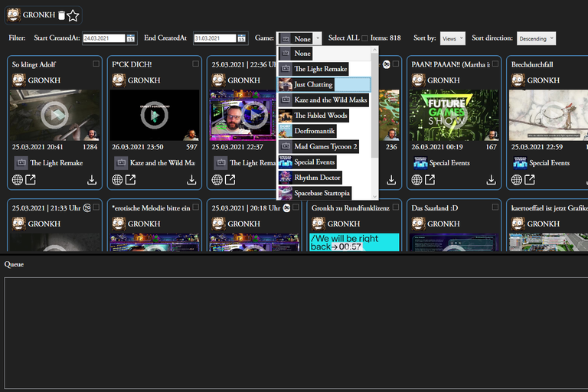This screenshot has height=392, width=588.
Task: Click the End CreatedAt date field
Action: (215, 38)
